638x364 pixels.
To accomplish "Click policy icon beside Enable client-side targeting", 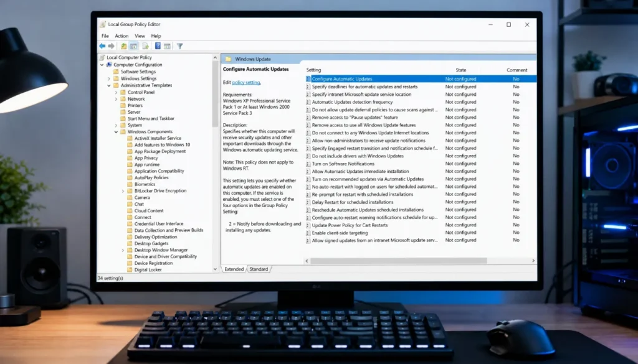I will (308, 233).
